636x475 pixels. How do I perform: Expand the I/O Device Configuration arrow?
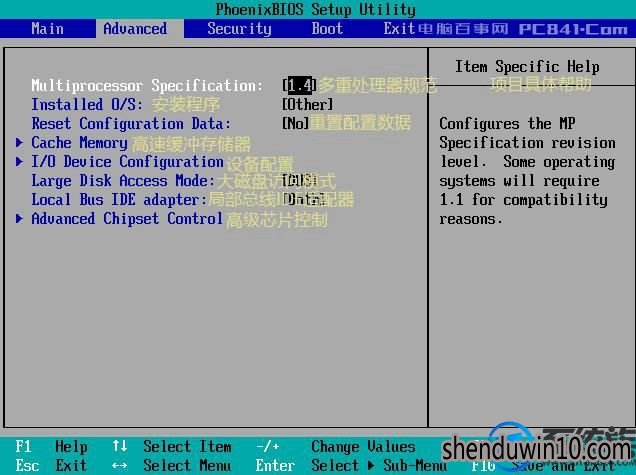click(x=19, y=161)
